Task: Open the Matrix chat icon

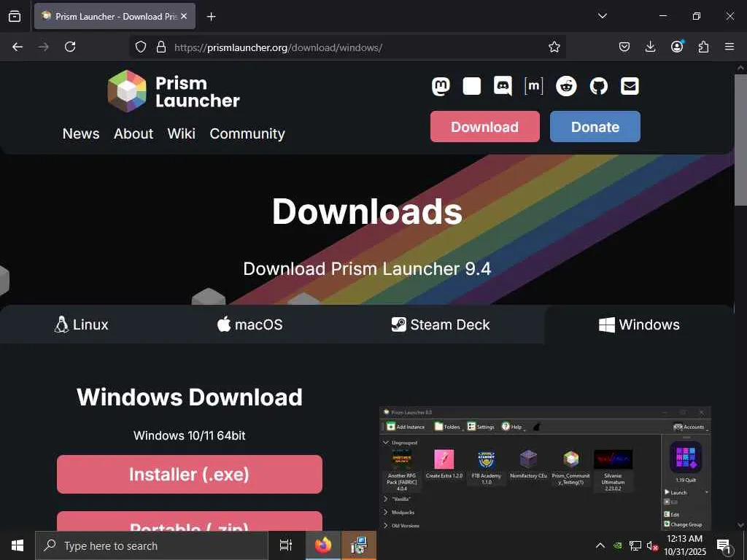Action: [533, 86]
